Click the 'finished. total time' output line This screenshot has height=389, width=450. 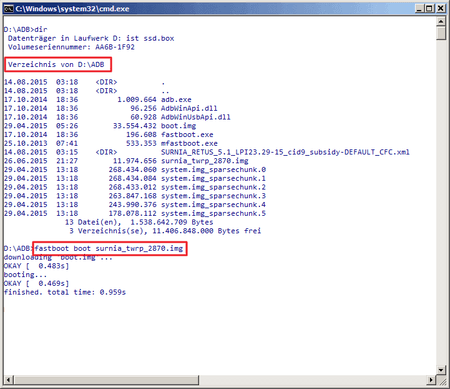(x=65, y=292)
